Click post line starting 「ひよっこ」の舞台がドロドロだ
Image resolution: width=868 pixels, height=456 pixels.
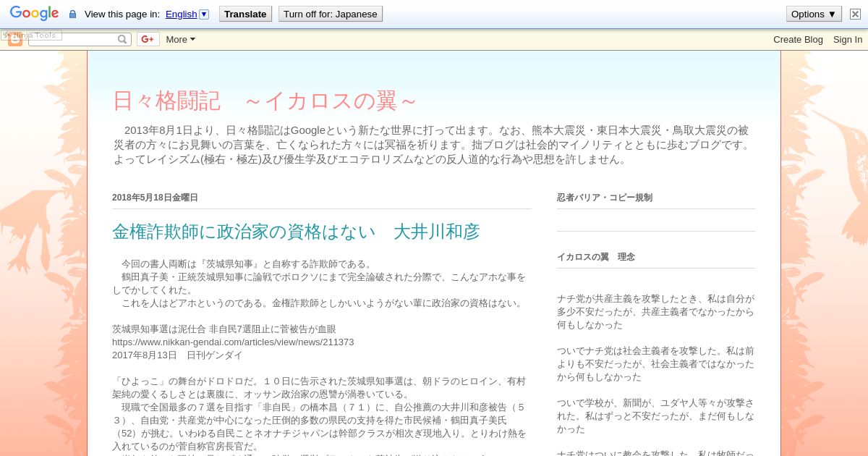pyautogui.click(x=319, y=381)
